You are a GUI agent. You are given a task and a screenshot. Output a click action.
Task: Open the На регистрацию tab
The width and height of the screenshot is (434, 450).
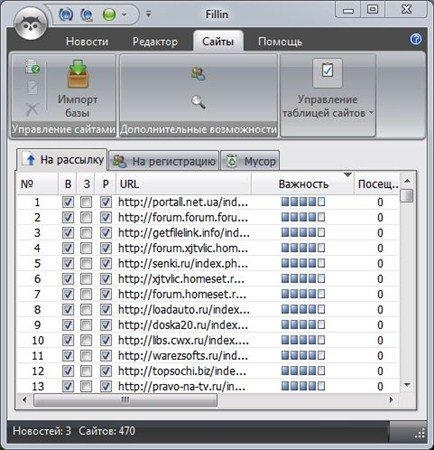[164, 161]
